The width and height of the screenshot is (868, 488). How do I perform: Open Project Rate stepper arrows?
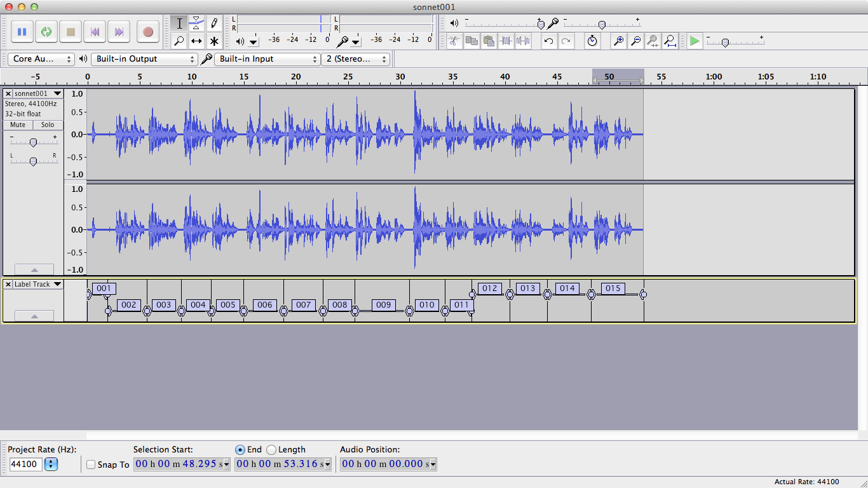click(x=51, y=464)
